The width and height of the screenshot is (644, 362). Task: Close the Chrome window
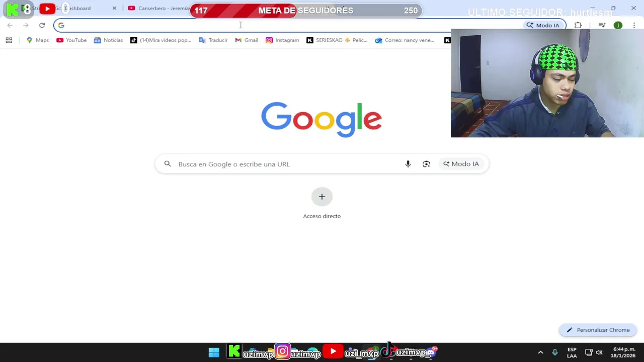(x=633, y=8)
